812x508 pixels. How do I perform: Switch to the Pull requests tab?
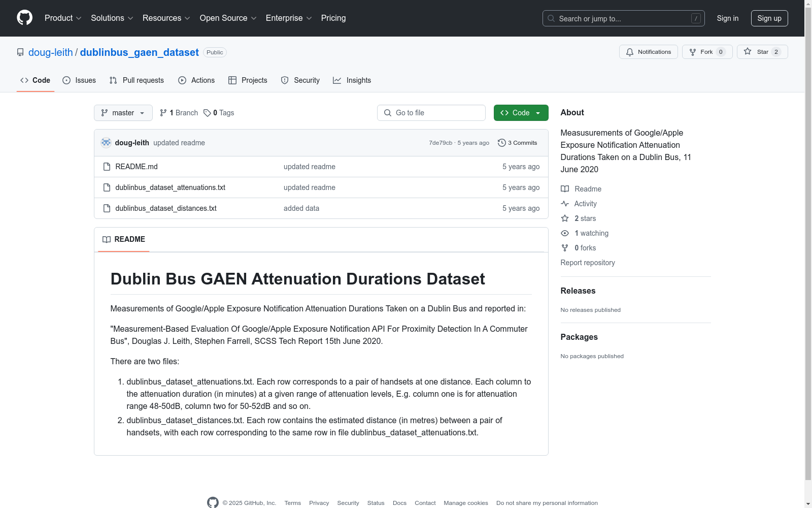point(137,80)
